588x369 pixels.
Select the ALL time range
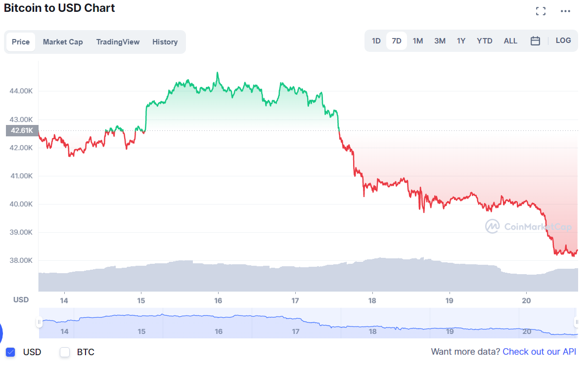coord(510,41)
